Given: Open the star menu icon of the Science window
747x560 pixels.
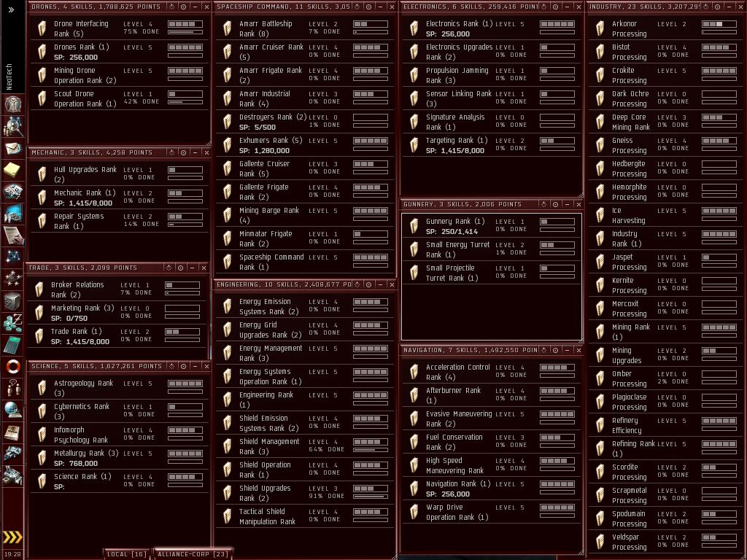Looking at the screenshot, I should pyautogui.click(x=172, y=366).
